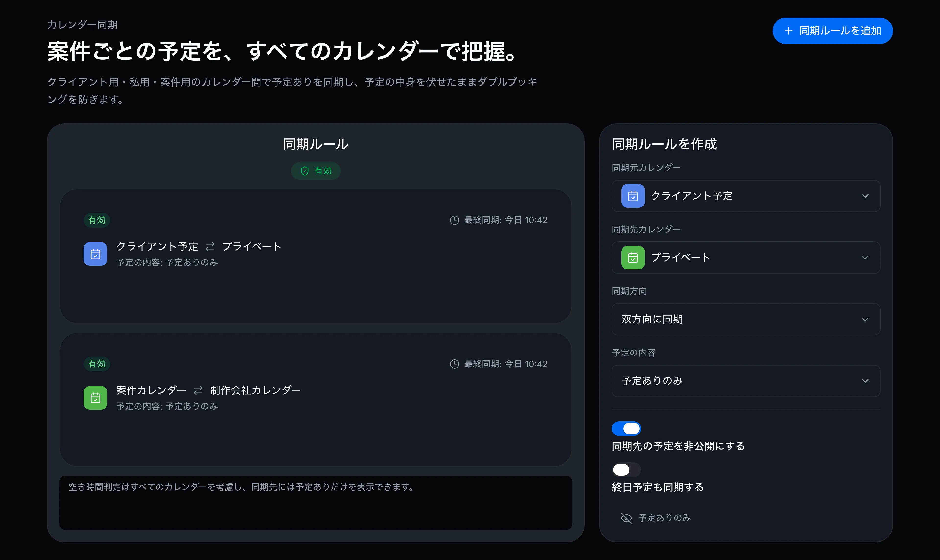Open the 同期先カレンダー dropdown showing プライベート
The width and height of the screenshot is (940, 560).
coord(746,257)
